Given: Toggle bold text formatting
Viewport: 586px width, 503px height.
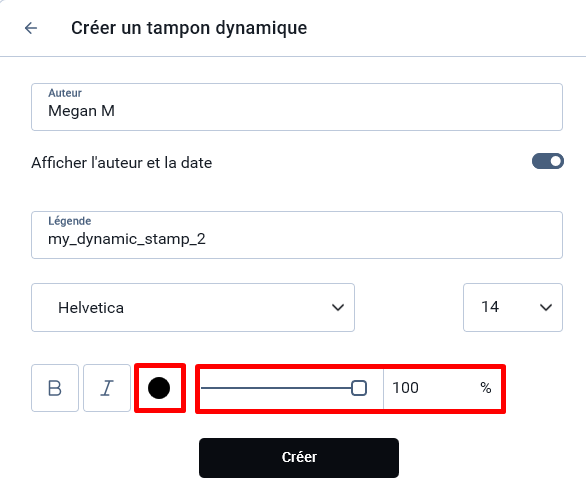Looking at the screenshot, I should (x=55, y=388).
